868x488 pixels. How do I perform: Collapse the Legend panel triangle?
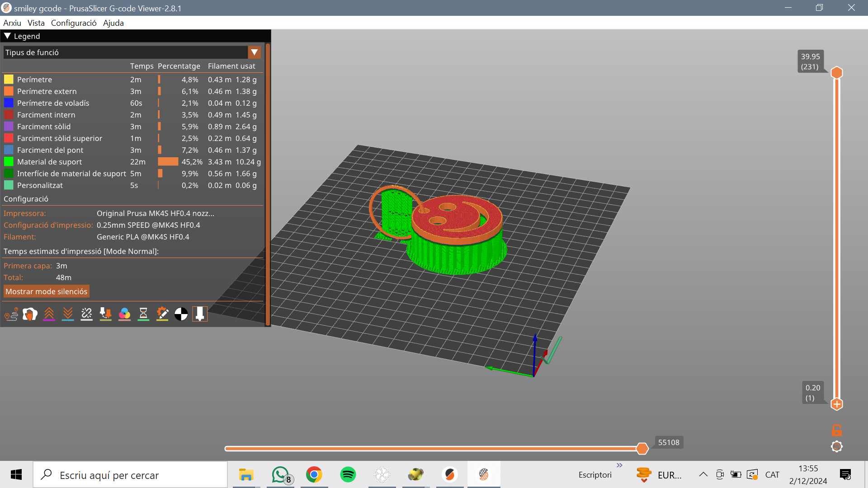pyautogui.click(x=7, y=36)
